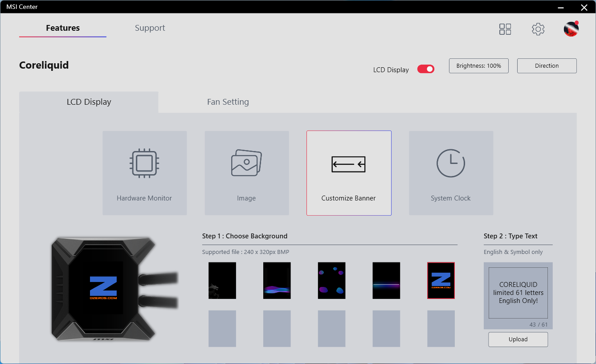This screenshot has width=596, height=364.
Task: Choose the horizontal light line background
Action: pos(386,280)
